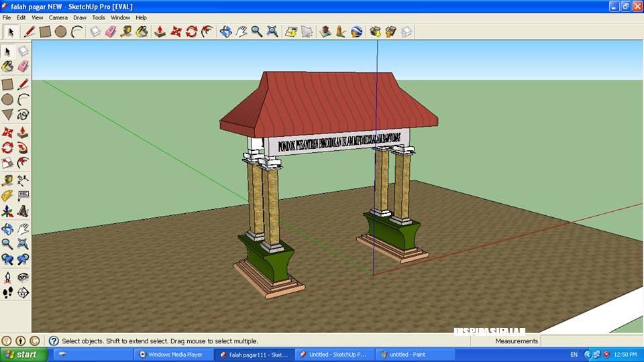This screenshot has height=362, width=644.
Task: Click Add New Building icon
Action: pyautogui.click(x=325, y=32)
